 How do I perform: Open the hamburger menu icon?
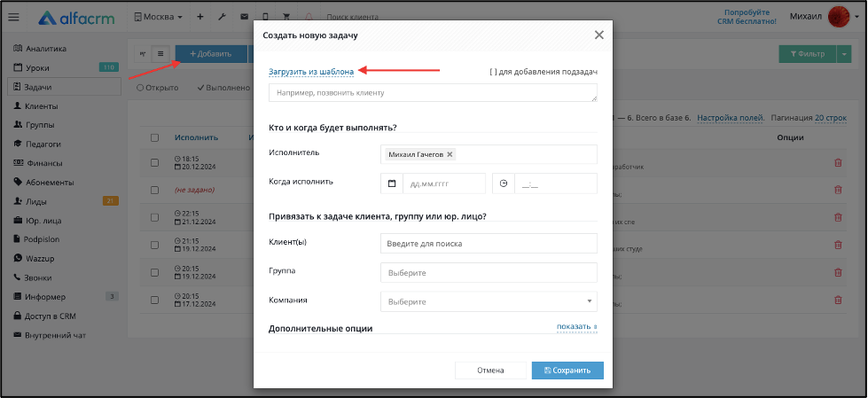[14, 17]
